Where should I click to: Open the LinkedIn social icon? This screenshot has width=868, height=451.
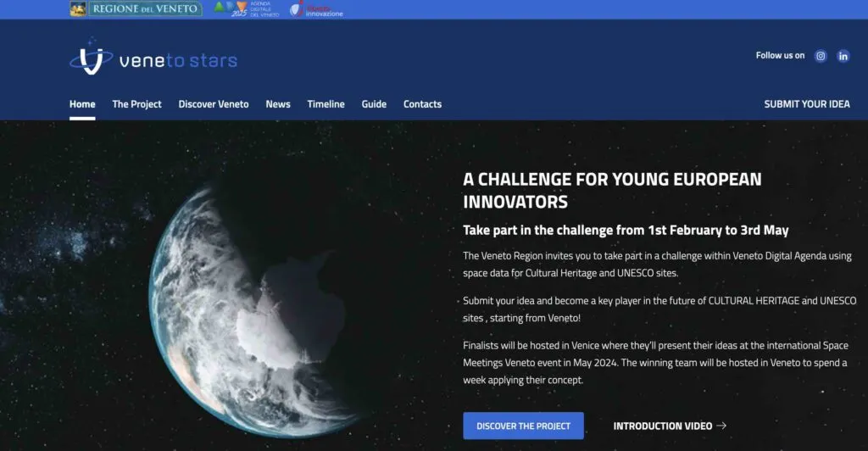pyautogui.click(x=843, y=56)
